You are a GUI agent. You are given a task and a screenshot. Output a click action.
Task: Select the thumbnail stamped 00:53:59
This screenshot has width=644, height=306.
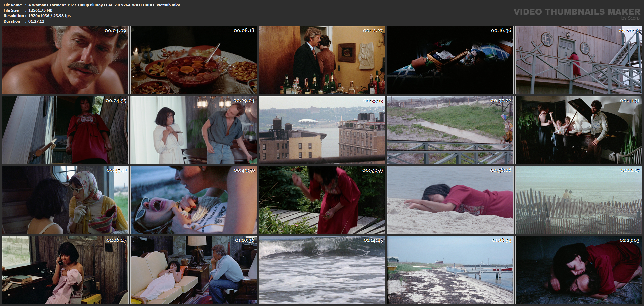[322, 200]
